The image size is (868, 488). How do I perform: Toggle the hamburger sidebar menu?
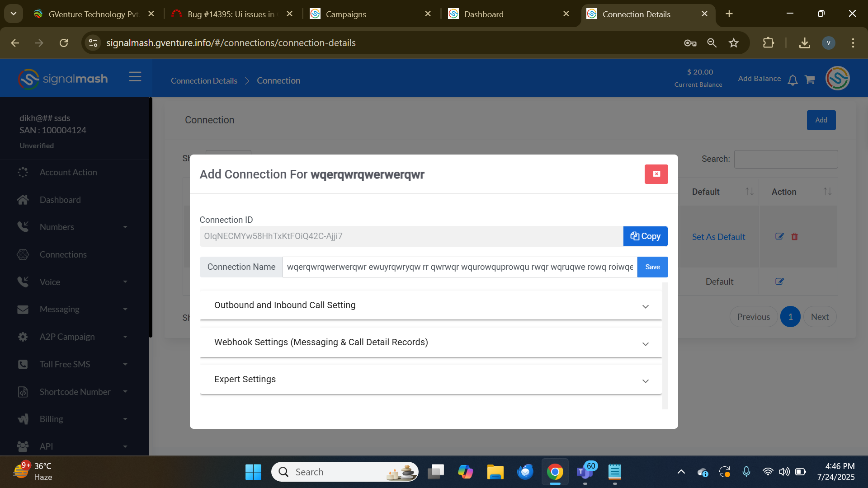135,77
